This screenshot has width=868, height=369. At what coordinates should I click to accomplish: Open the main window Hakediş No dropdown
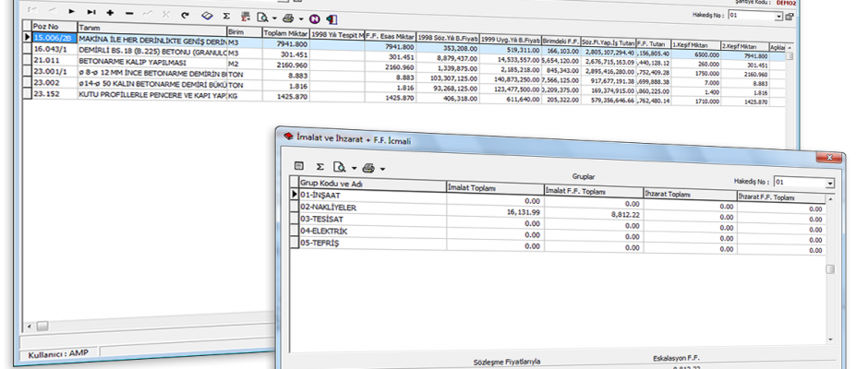[778, 17]
